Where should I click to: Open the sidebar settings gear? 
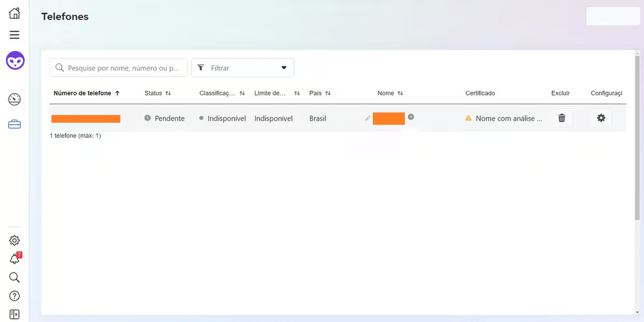(x=14, y=240)
